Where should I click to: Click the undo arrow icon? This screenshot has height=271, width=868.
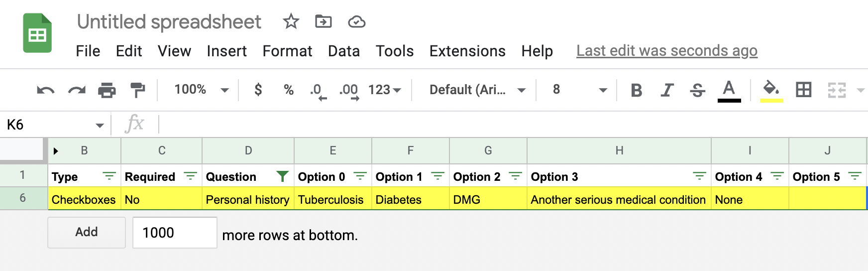[x=45, y=90]
